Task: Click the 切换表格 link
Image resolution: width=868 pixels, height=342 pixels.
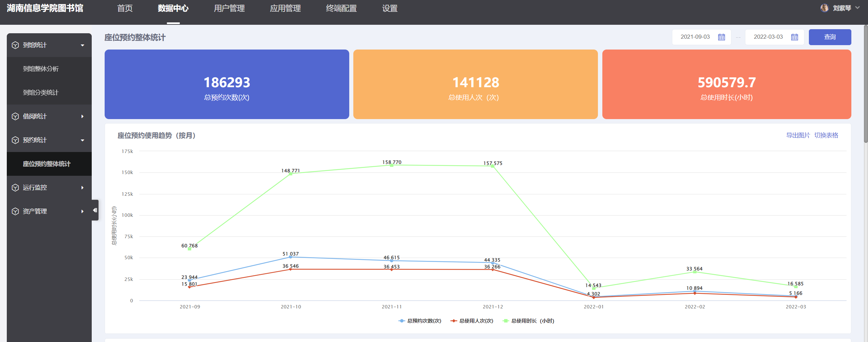Action: coord(826,135)
